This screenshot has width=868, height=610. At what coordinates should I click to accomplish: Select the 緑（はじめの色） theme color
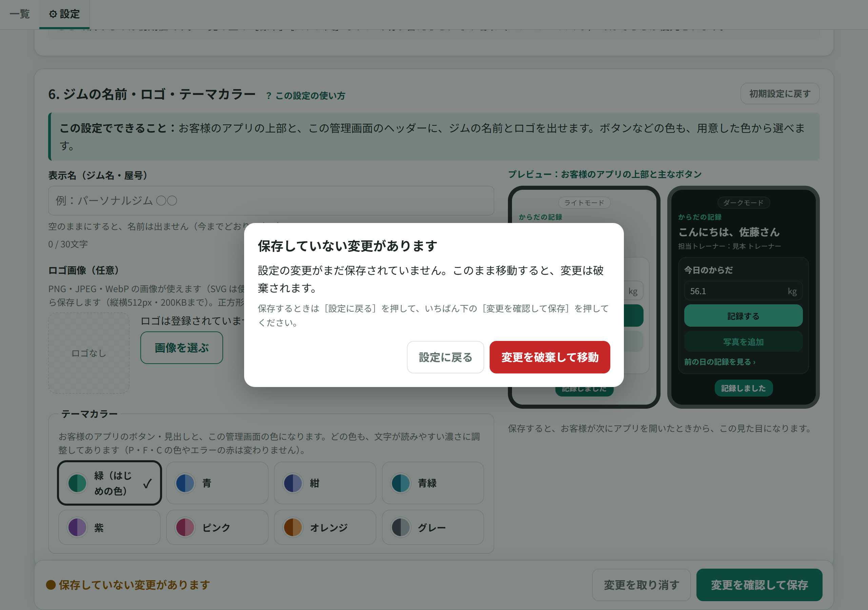click(x=109, y=483)
